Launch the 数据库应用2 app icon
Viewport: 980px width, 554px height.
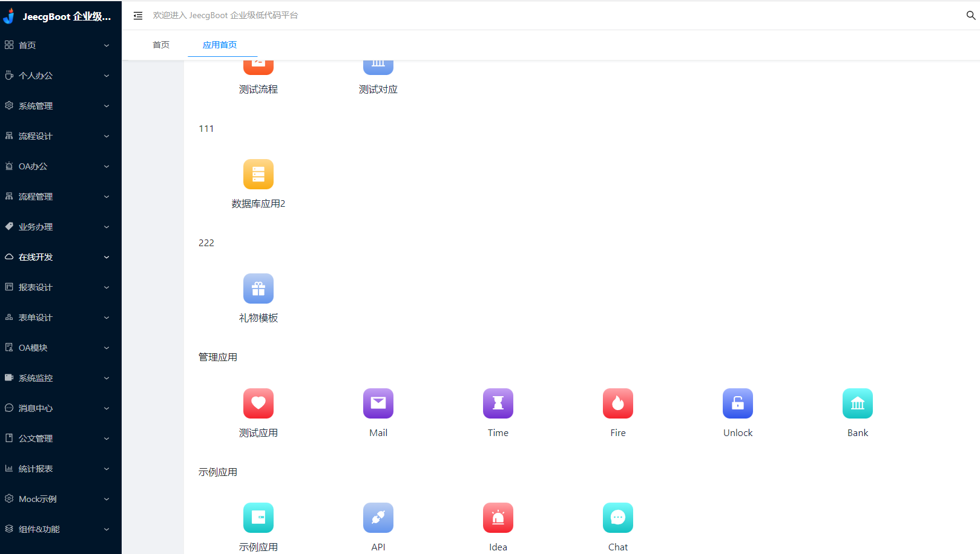[x=258, y=174]
